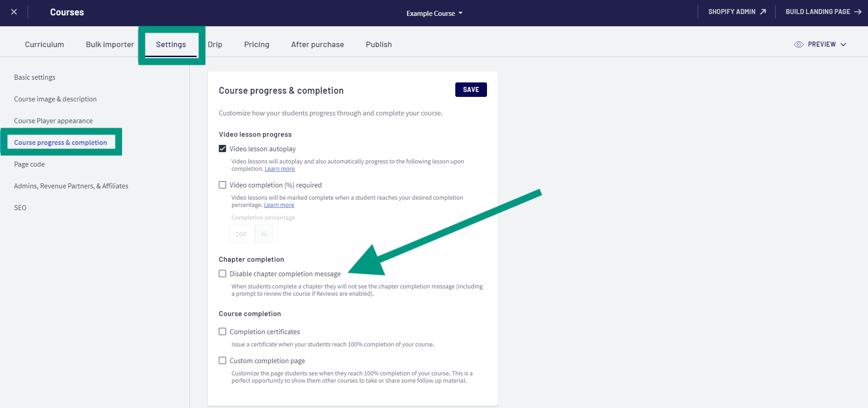
Task: Check Disable chapter completion message
Action: click(x=222, y=274)
